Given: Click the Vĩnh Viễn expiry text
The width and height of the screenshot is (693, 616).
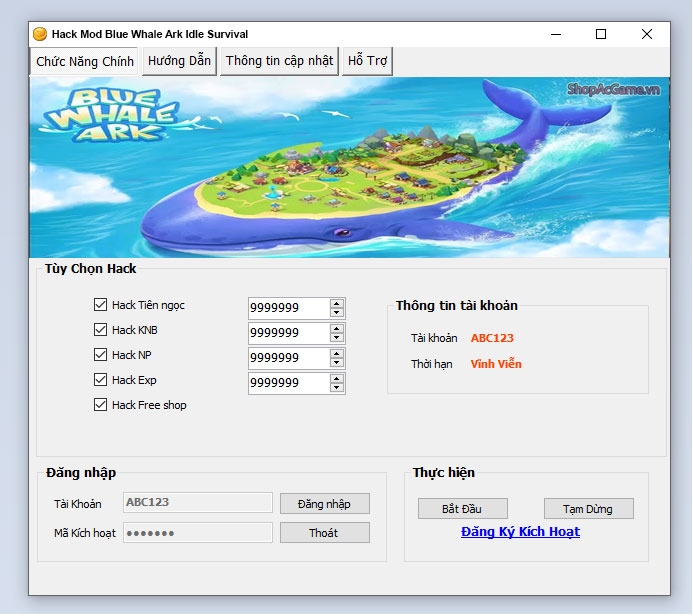Looking at the screenshot, I should [x=496, y=364].
